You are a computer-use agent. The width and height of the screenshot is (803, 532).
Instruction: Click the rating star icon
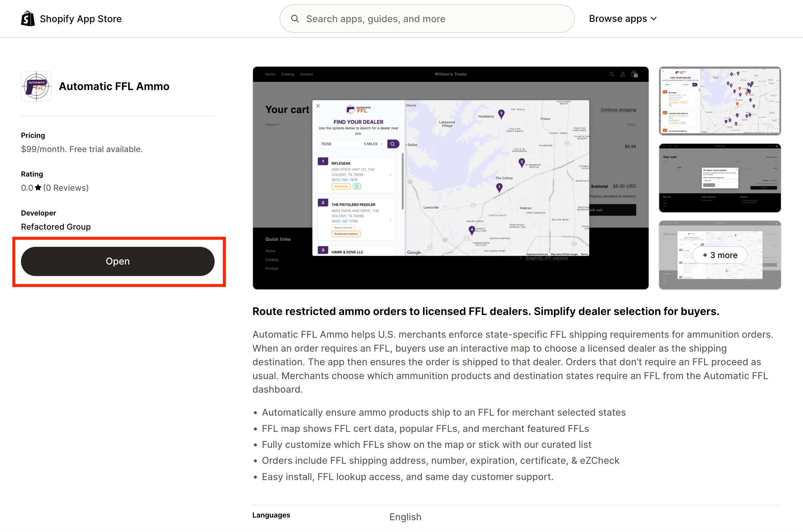[x=38, y=187]
